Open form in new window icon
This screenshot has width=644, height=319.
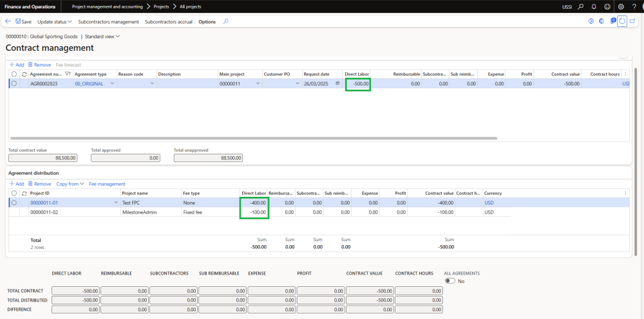click(632, 21)
